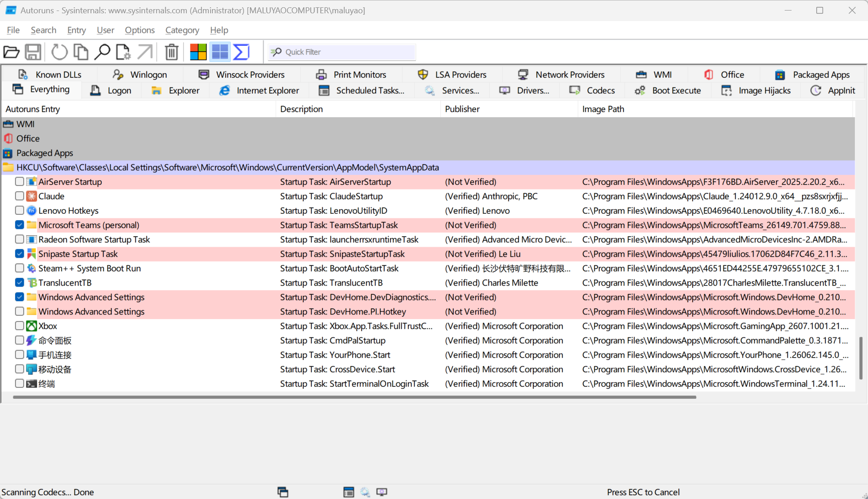Select the 'Startup Task: CmdPalStartup' description cell

coord(333,341)
